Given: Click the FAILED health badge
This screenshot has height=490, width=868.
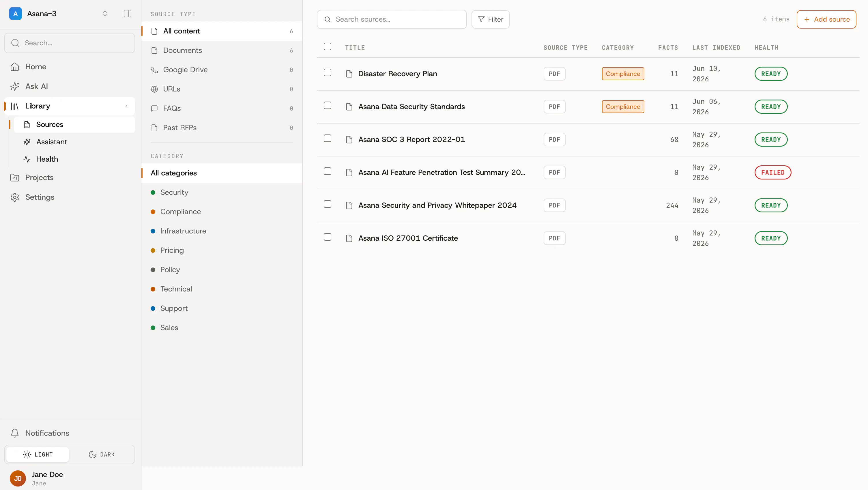Looking at the screenshot, I should [x=773, y=173].
